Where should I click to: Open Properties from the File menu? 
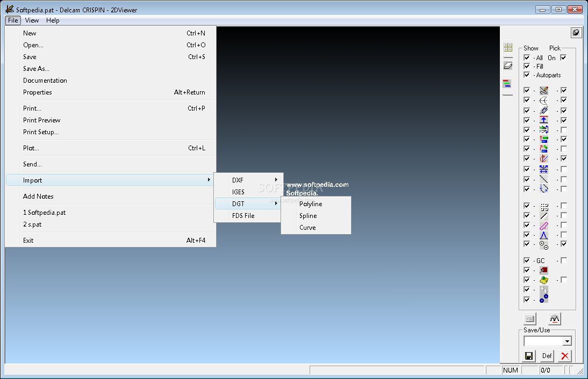pyautogui.click(x=111, y=92)
